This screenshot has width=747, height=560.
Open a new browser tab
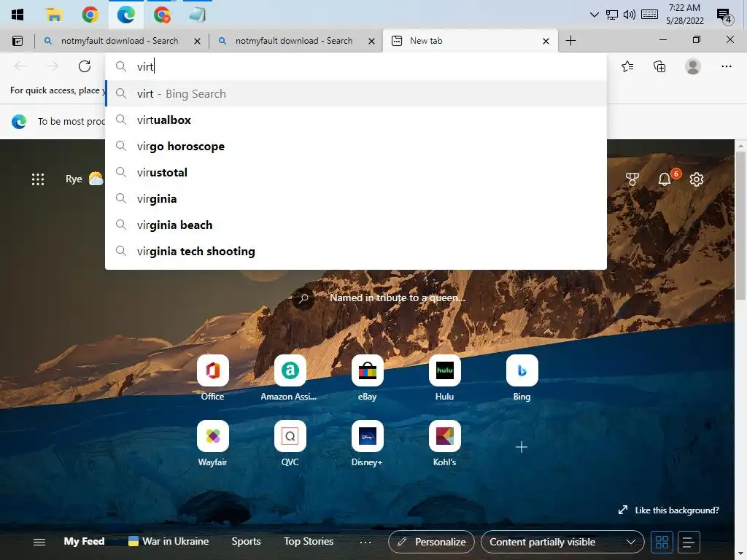tap(570, 41)
